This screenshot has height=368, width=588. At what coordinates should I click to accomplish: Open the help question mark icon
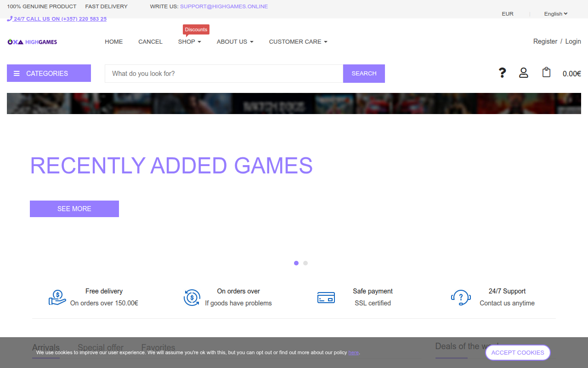click(x=502, y=73)
